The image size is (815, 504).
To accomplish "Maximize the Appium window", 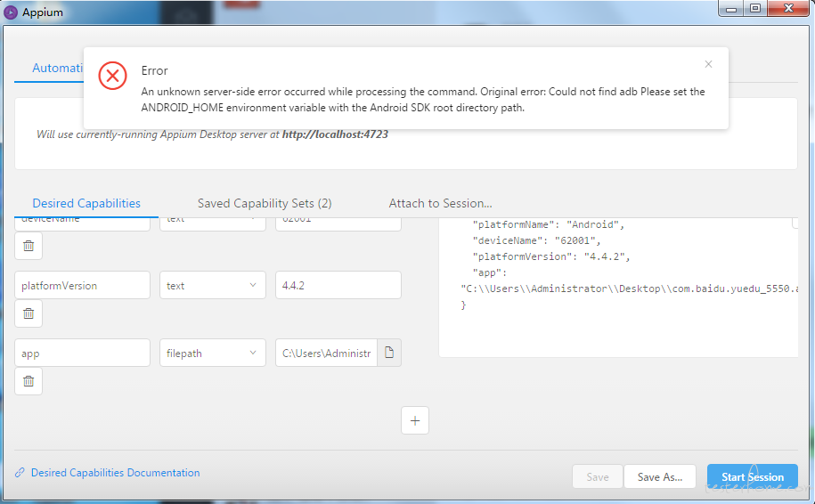I will point(755,8).
